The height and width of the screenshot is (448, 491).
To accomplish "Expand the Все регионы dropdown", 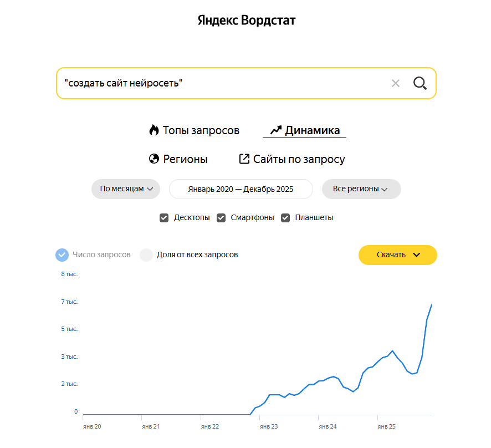I will pyautogui.click(x=361, y=189).
